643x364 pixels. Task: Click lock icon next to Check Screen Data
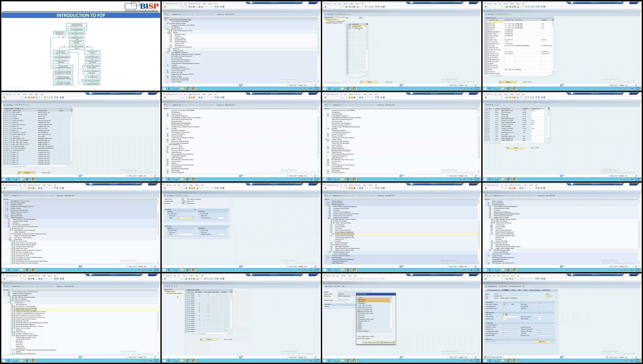coord(523,286)
